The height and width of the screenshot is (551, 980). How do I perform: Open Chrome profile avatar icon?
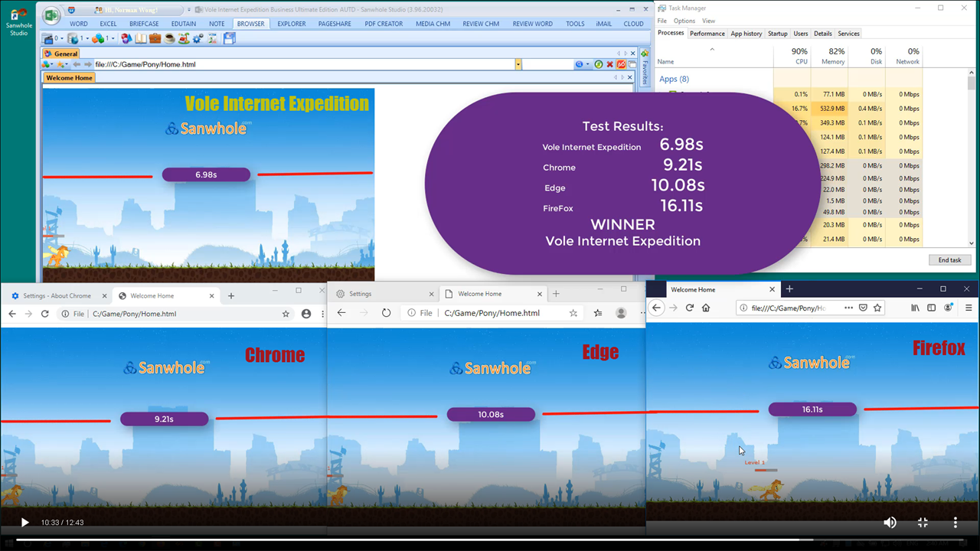(306, 314)
